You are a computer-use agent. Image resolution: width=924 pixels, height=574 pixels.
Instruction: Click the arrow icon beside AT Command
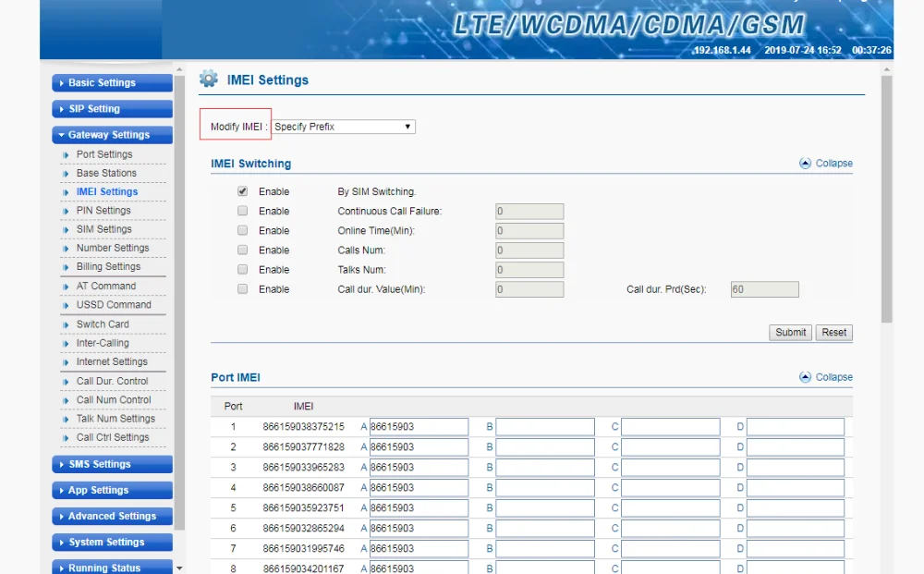67,287
